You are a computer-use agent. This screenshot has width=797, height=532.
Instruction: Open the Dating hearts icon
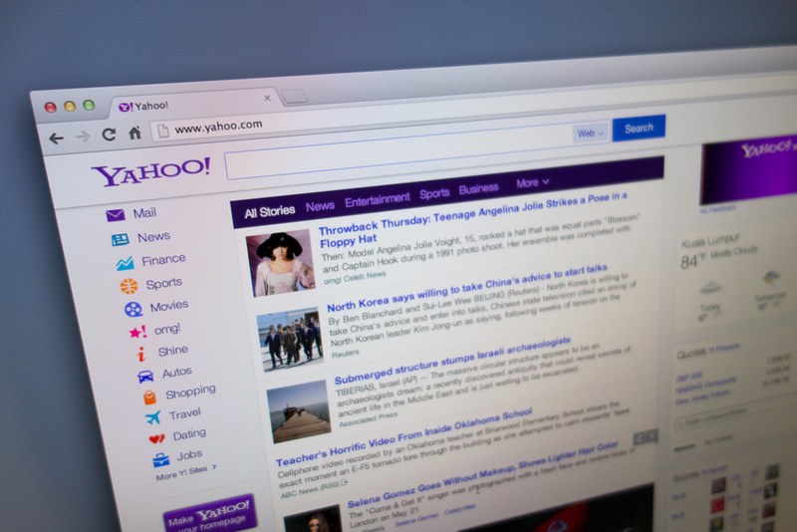pos(157,438)
